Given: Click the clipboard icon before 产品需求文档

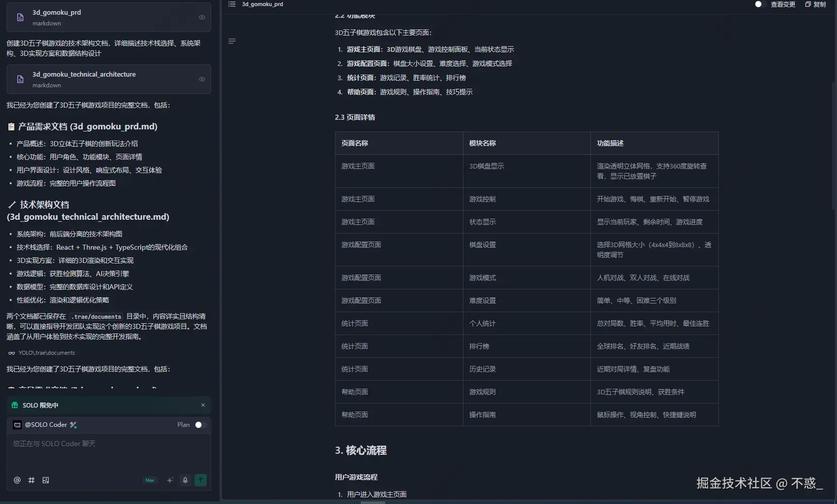Looking at the screenshot, I should click(x=11, y=127).
